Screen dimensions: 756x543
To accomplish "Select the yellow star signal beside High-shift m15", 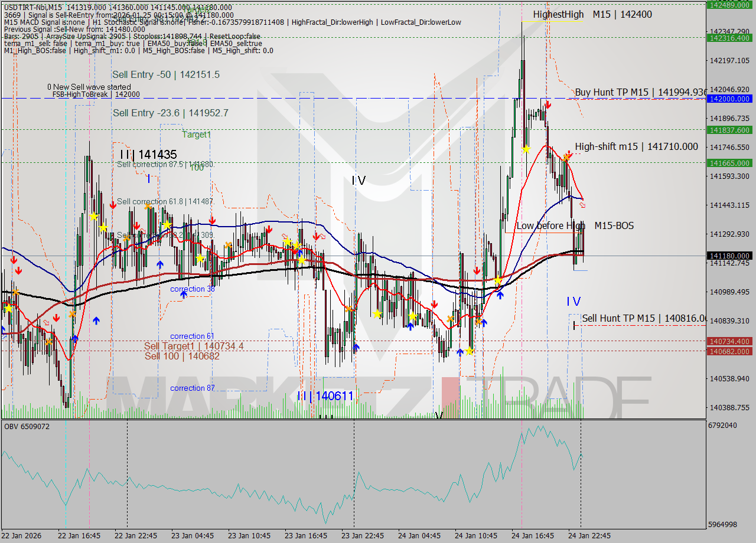I will tap(527, 149).
